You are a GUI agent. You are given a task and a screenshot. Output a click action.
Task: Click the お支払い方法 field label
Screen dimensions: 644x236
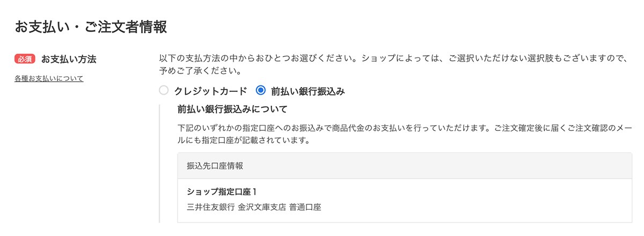click(x=69, y=58)
